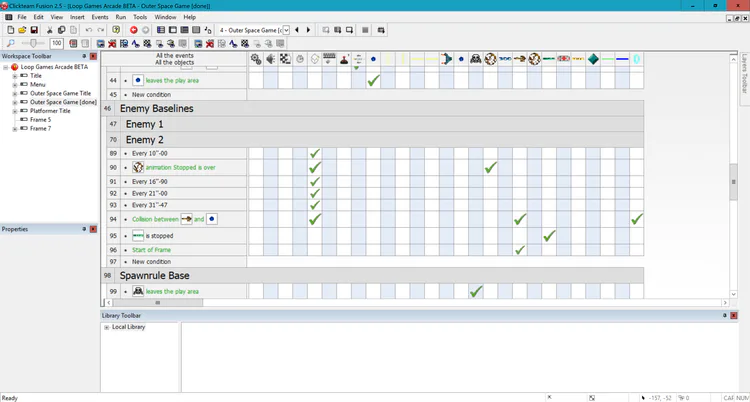This screenshot has height=402, width=750.
Task: Select the Sound speaker icon column
Action: click(271, 59)
